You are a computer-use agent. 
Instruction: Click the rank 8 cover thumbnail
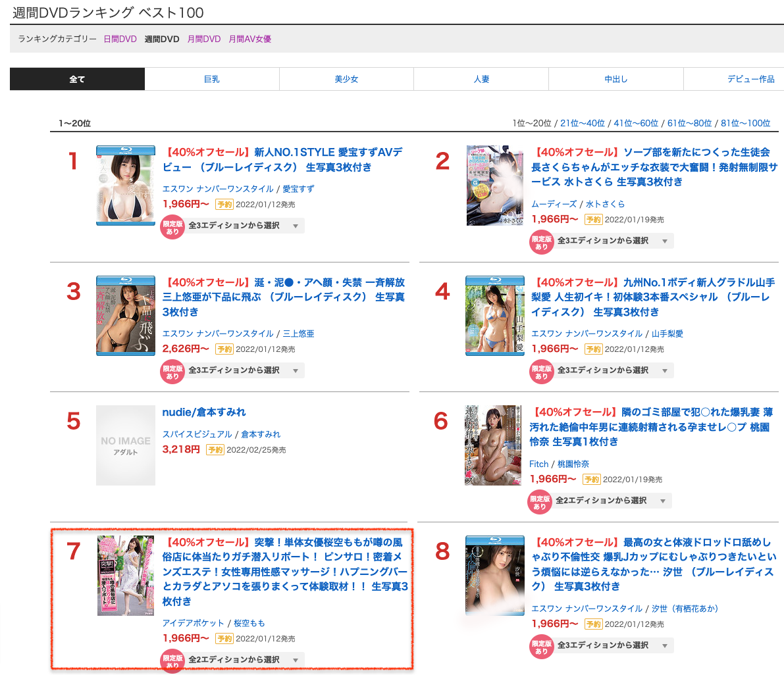point(495,576)
